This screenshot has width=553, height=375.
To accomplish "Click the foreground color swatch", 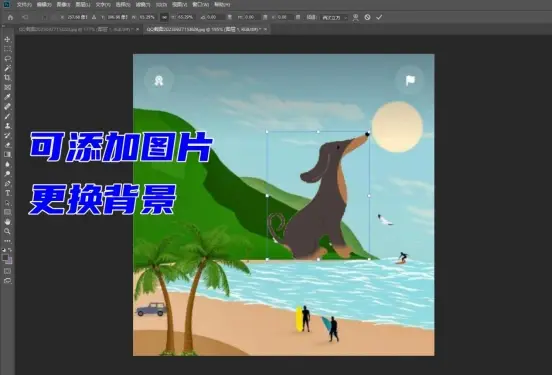I will 5,258.
